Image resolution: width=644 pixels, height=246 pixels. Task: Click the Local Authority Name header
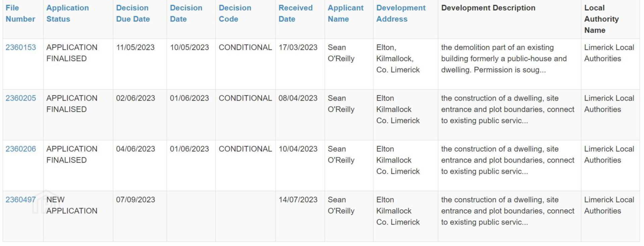[601, 19]
